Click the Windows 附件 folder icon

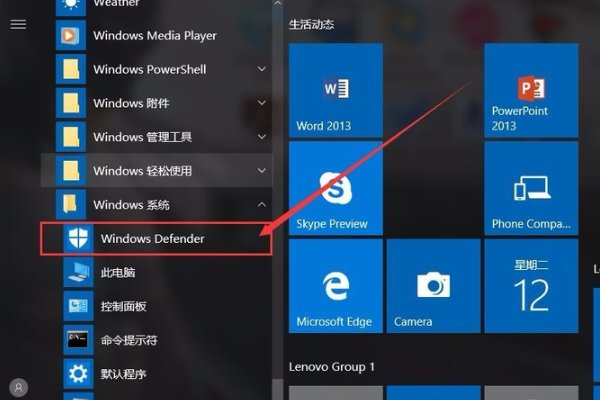coord(71,103)
